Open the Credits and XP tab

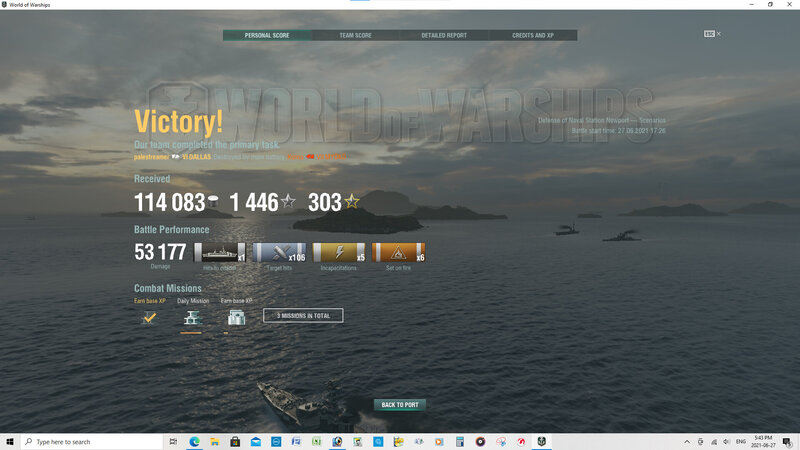tap(533, 35)
